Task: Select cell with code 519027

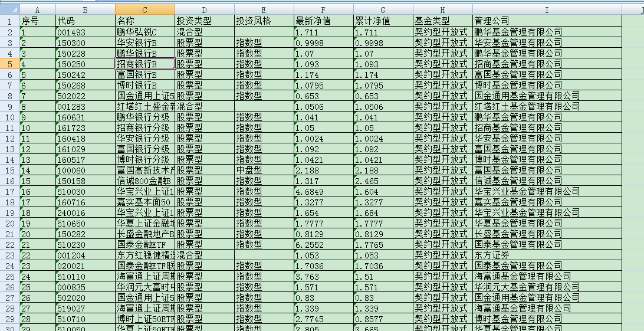Action: (86, 309)
